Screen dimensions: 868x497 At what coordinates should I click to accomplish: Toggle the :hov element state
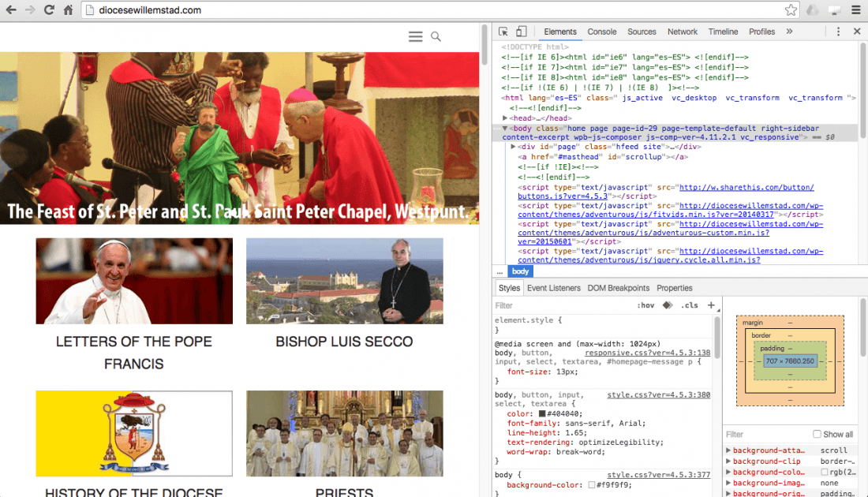(645, 305)
